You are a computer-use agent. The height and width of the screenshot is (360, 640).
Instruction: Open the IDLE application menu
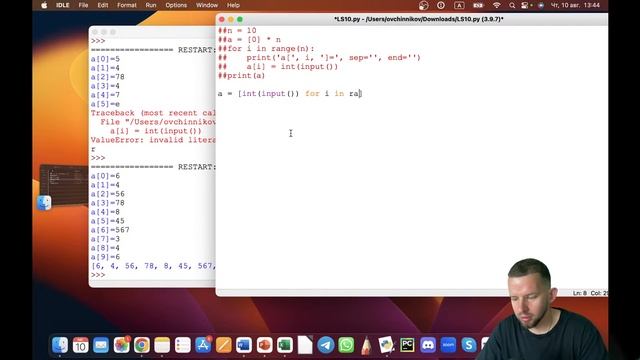coord(62,5)
